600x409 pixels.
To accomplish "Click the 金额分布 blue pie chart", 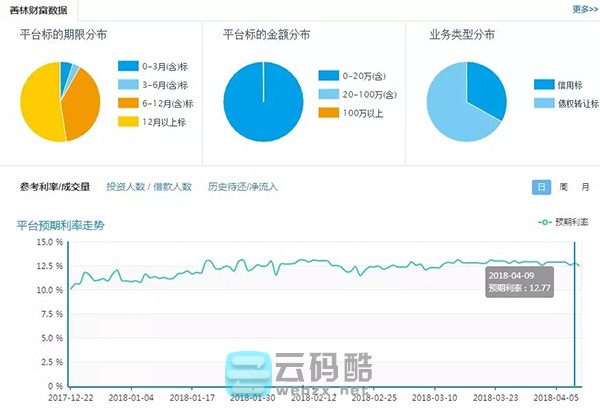I will pyautogui.click(x=263, y=102).
